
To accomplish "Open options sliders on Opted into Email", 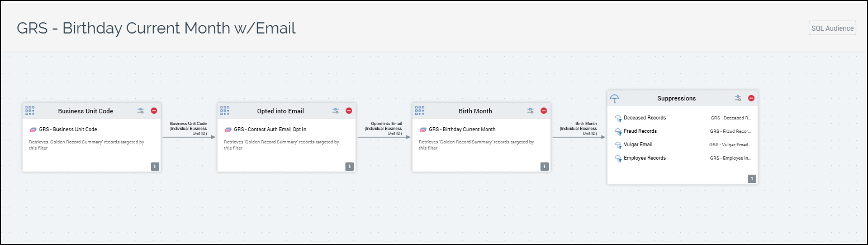I will 336,111.
